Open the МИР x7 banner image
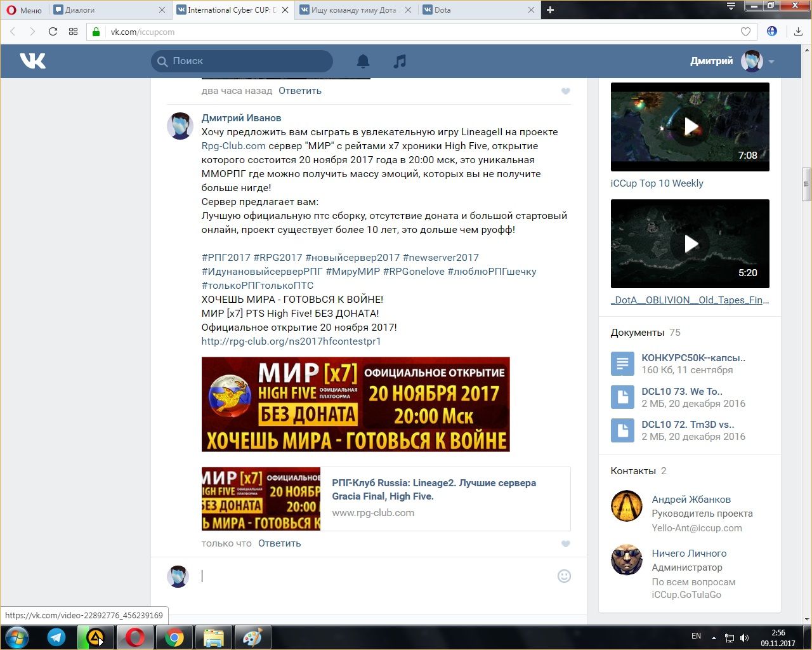Screen dimensions: 812x650 coord(355,404)
